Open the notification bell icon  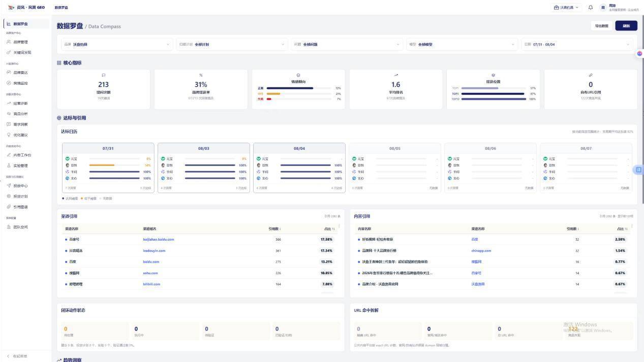[x=591, y=7]
